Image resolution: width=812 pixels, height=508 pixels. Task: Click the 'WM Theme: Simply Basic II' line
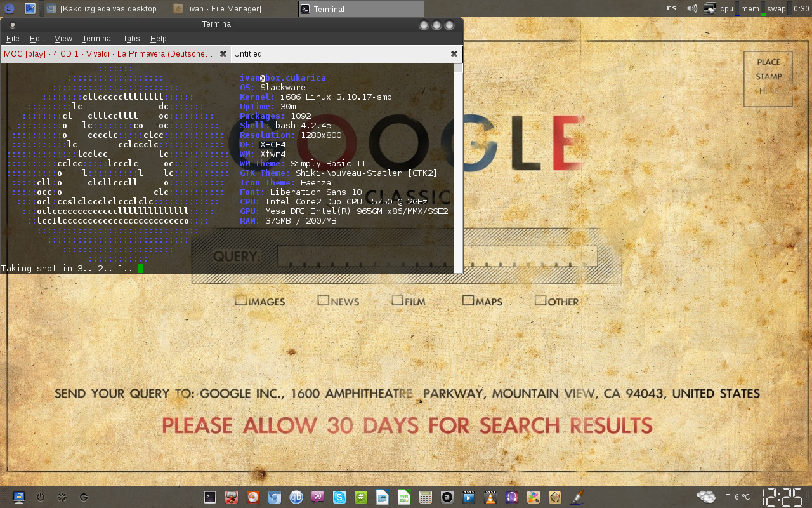tap(303, 164)
